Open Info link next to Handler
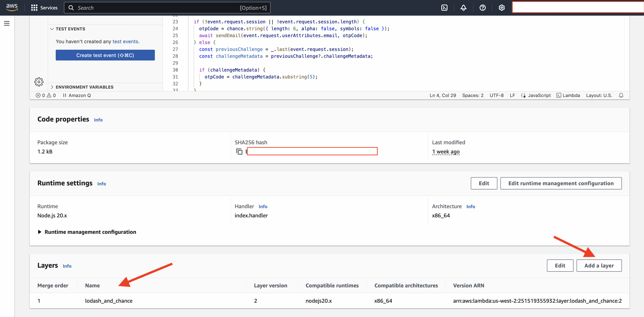644x317 pixels. [x=263, y=207]
